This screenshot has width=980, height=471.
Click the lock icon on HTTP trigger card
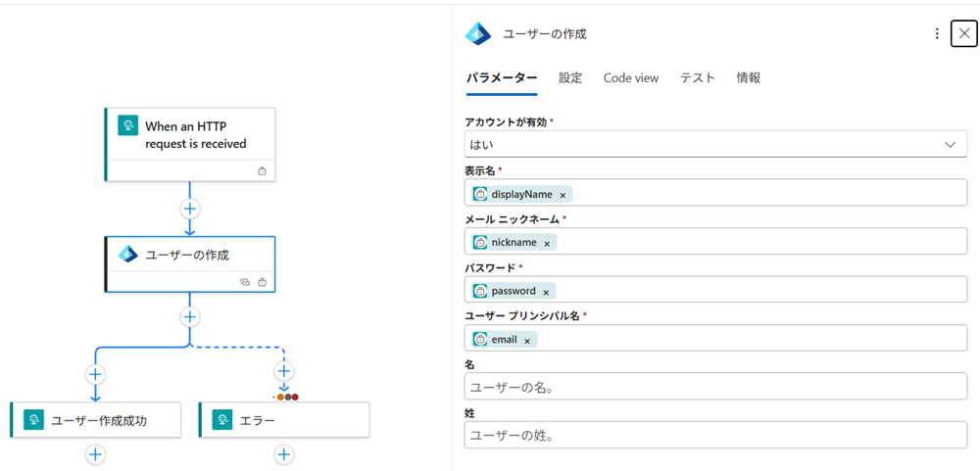coord(262,170)
